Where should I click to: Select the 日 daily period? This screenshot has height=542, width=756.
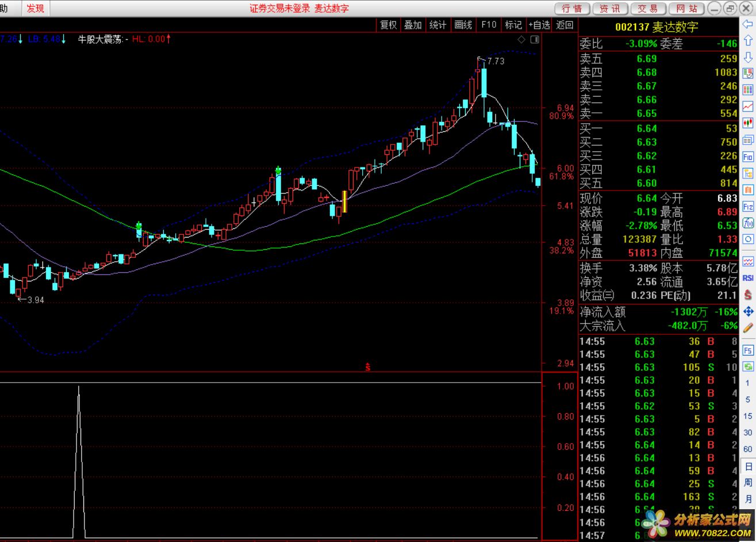[x=748, y=466]
